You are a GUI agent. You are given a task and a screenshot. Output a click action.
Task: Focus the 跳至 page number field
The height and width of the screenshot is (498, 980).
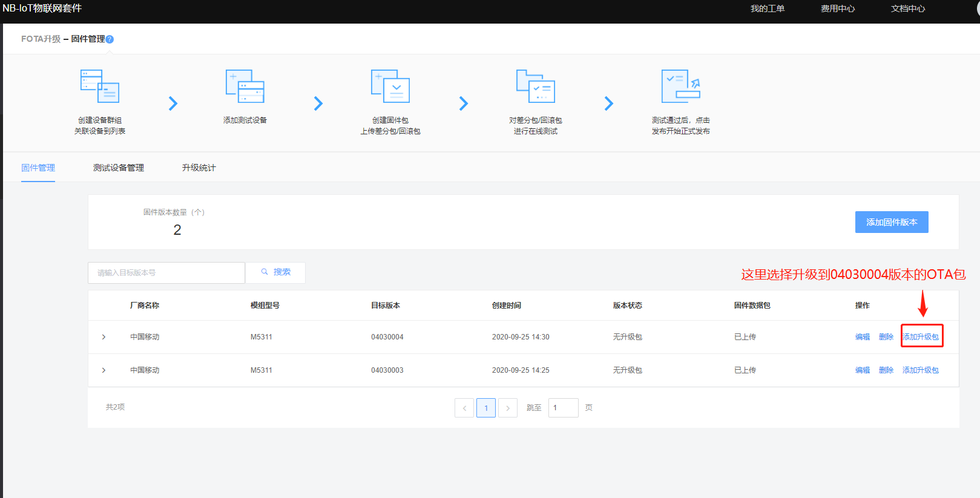pos(564,408)
